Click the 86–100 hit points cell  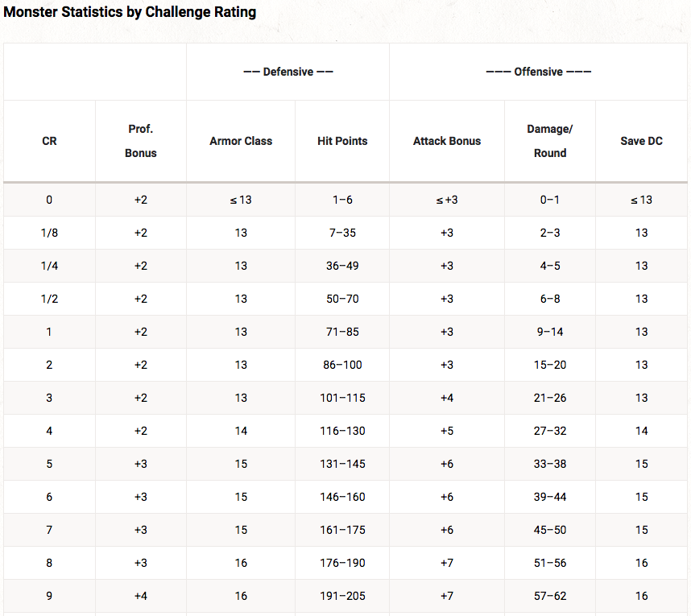[x=342, y=365]
